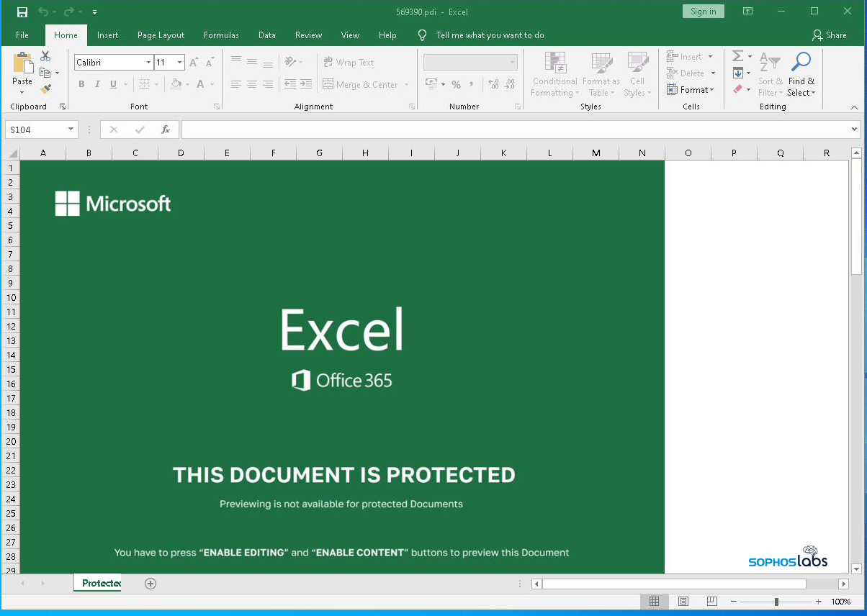
Task: Open the File menu
Action: point(22,35)
